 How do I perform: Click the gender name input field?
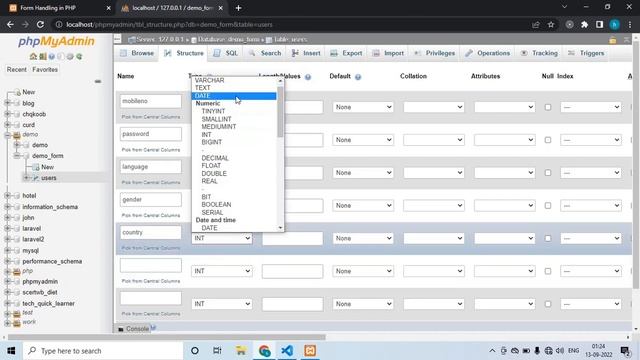coord(151,200)
